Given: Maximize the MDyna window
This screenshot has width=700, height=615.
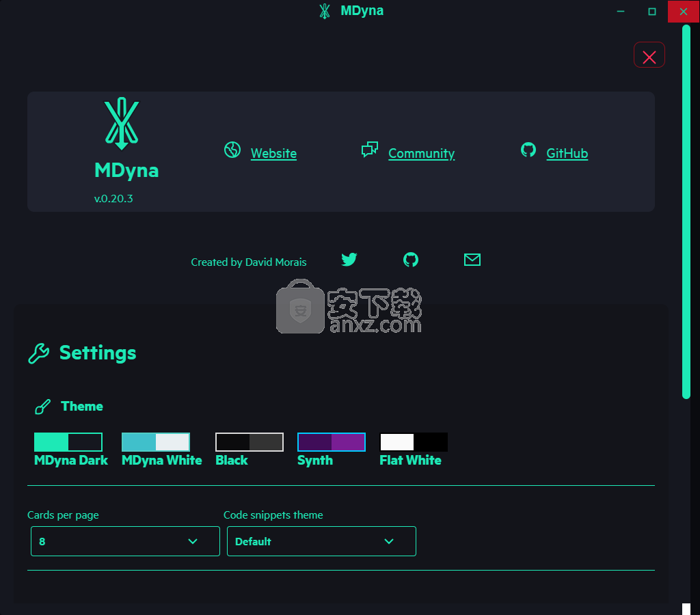Looking at the screenshot, I should (651, 11).
